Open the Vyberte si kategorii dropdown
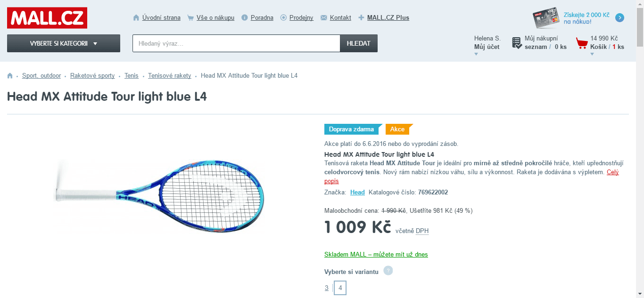The width and height of the screenshot is (644, 298). (x=64, y=43)
